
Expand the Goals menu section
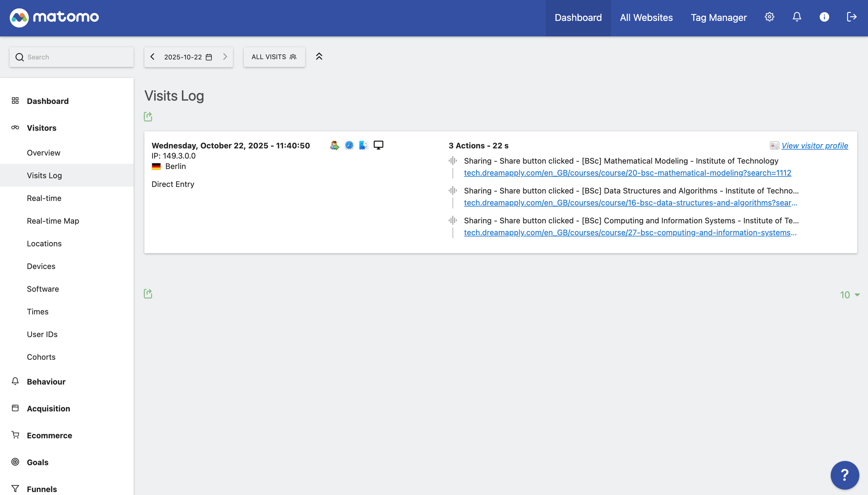coord(38,462)
